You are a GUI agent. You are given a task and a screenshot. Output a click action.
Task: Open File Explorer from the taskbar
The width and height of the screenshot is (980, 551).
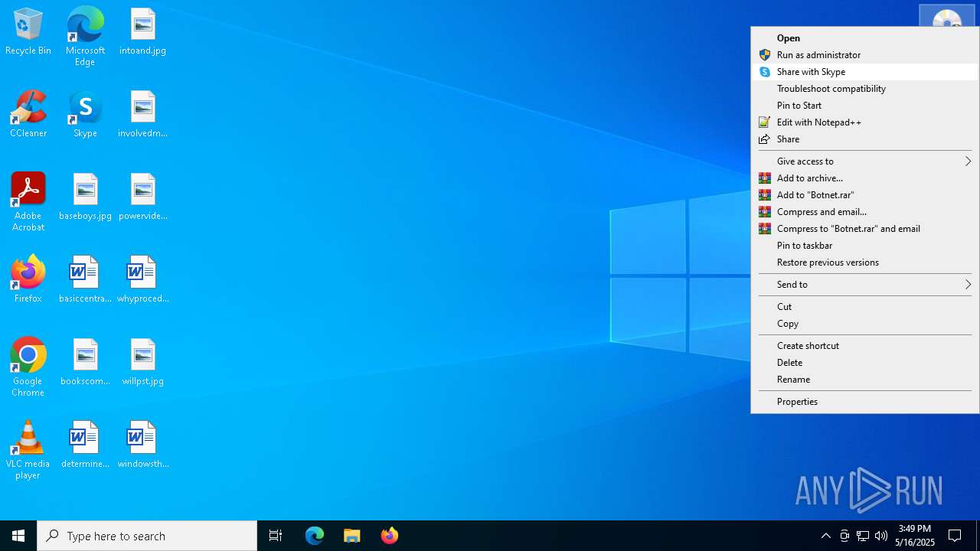coord(351,536)
